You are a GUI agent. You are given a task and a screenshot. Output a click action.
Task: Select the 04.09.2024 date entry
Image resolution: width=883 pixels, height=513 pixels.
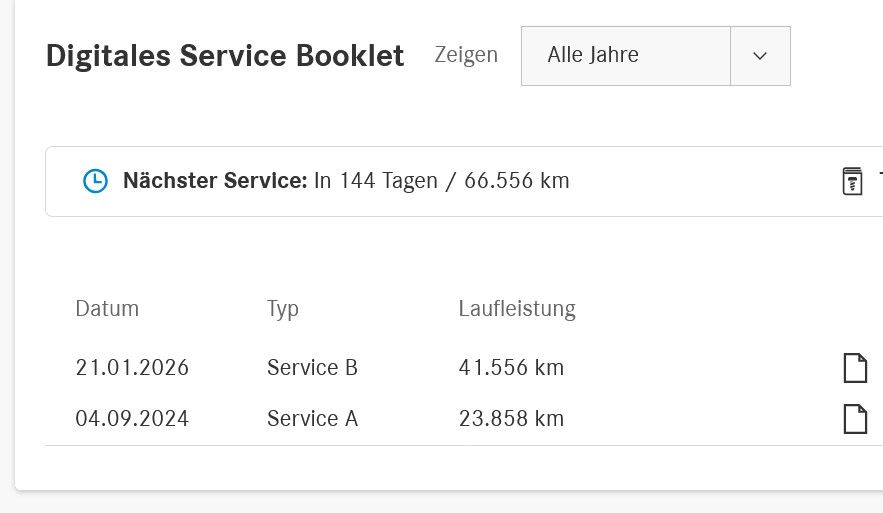132,418
